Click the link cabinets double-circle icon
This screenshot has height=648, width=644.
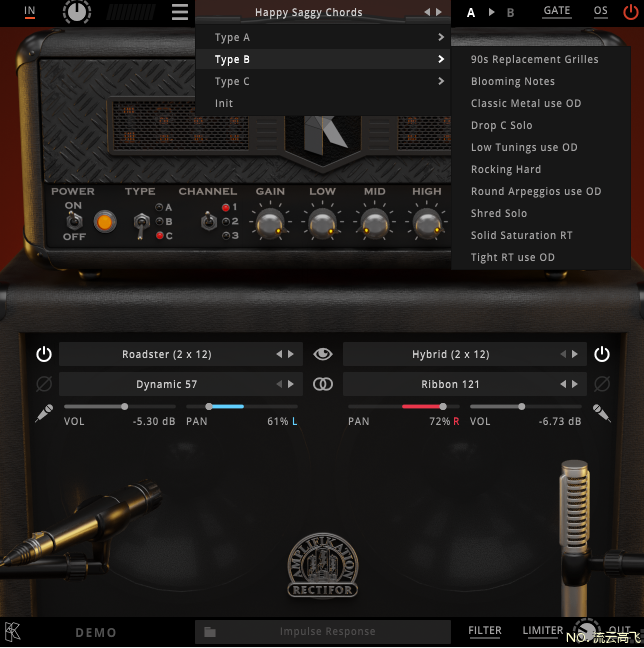pyautogui.click(x=323, y=384)
